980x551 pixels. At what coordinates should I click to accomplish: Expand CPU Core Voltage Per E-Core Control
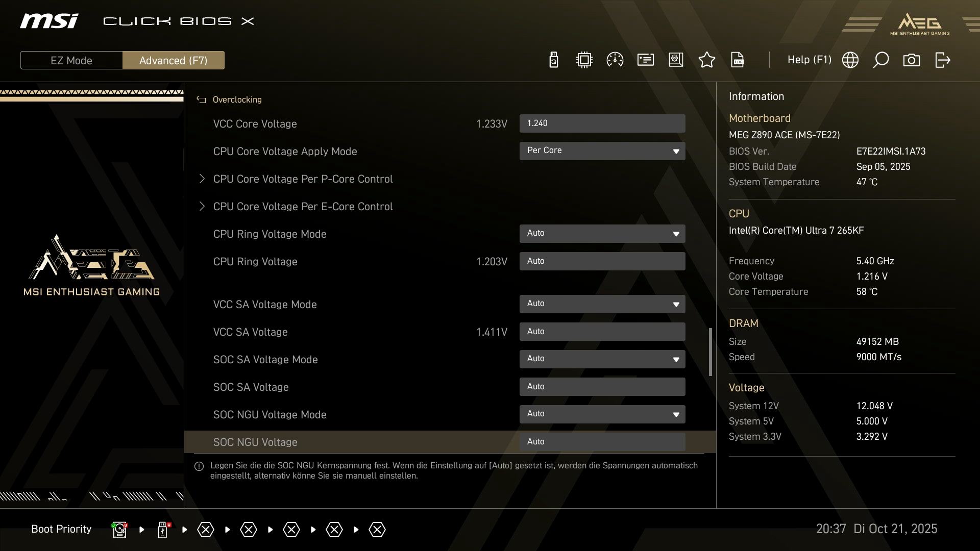point(303,207)
